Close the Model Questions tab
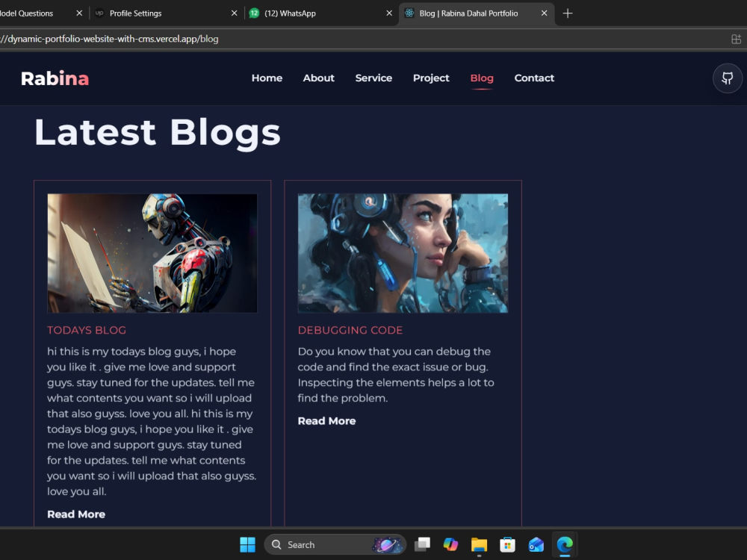Viewport: 747px width, 560px height. 79,13
